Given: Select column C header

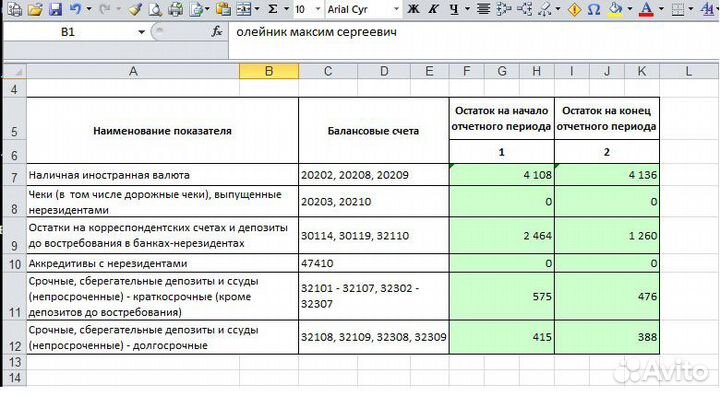Looking at the screenshot, I should 328,72.
